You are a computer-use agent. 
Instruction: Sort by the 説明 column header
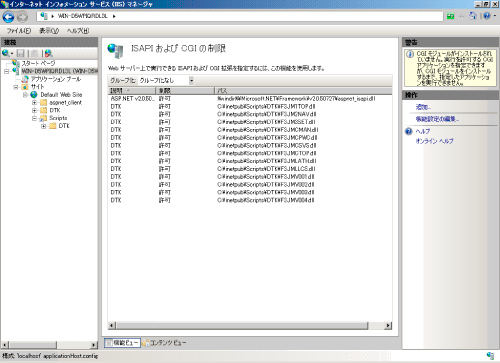pos(132,91)
